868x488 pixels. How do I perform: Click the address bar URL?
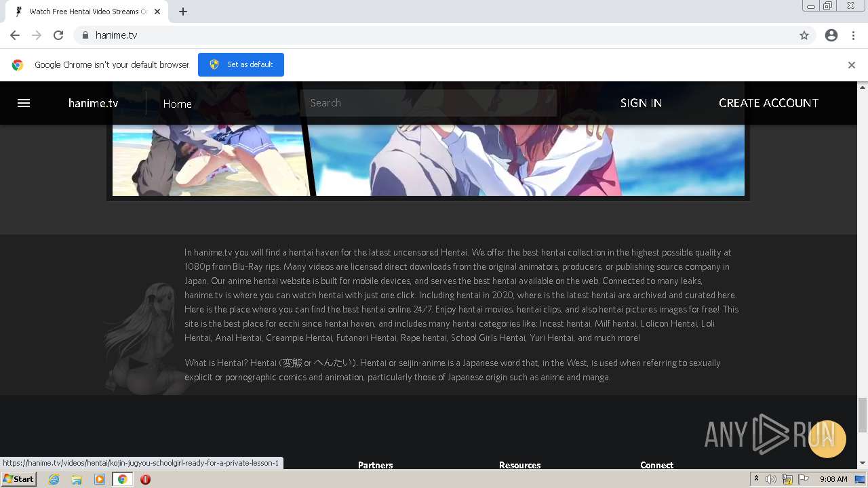point(116,35)
